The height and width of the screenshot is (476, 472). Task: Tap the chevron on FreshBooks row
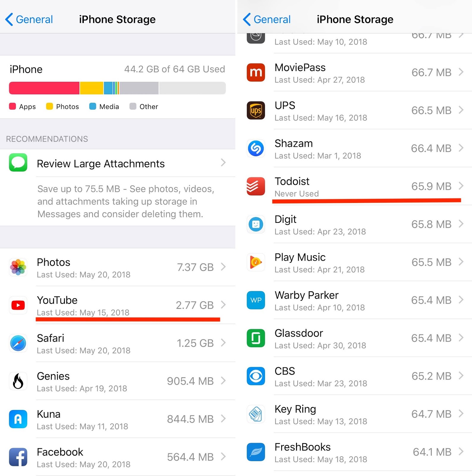tap(461, 452)
